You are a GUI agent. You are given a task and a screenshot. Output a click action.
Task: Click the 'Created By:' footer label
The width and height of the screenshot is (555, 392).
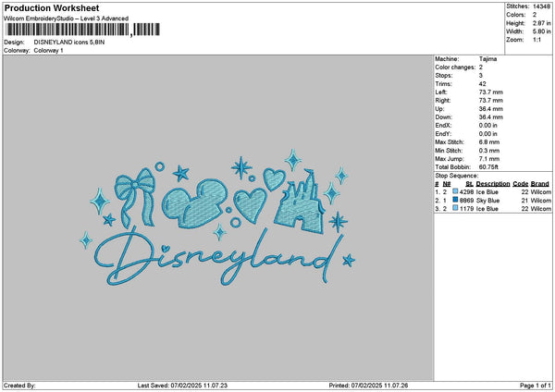19,386
